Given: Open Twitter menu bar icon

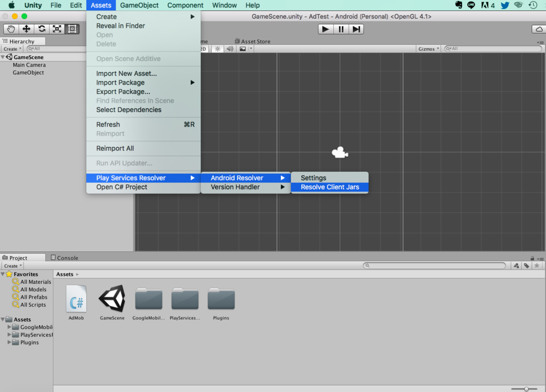Looking at the screenshot, I should pyautogui.click(x=505, y=5).
